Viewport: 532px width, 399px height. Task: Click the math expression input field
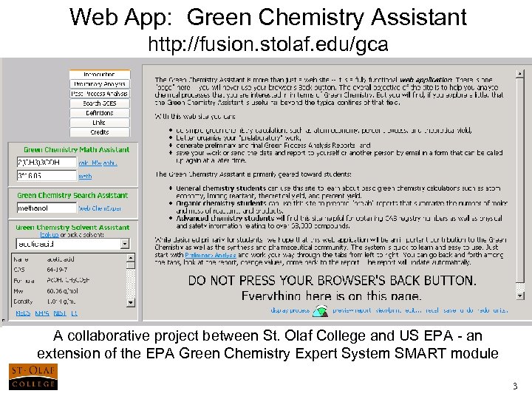tap(47, 175)
